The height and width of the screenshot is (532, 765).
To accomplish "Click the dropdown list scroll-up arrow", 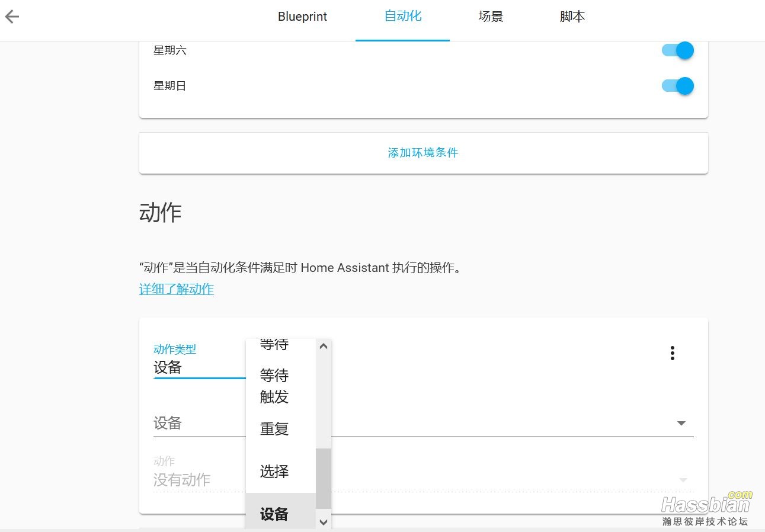I will tap(324, 346).
